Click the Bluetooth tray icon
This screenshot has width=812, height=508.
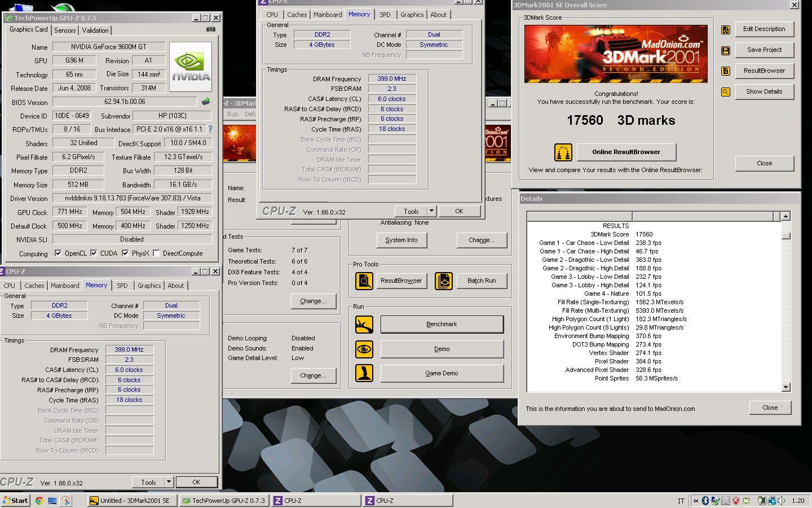point(705,501)
